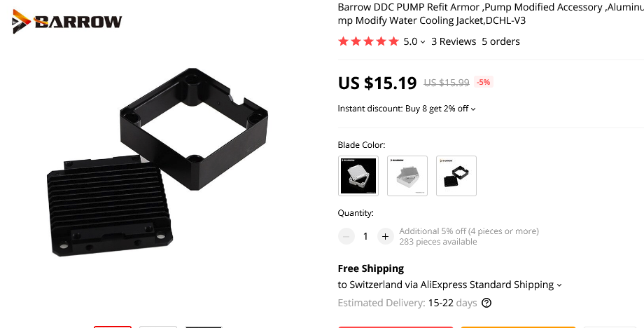
Task: Decrease quantity with the minus button
Action: point(346,236)
